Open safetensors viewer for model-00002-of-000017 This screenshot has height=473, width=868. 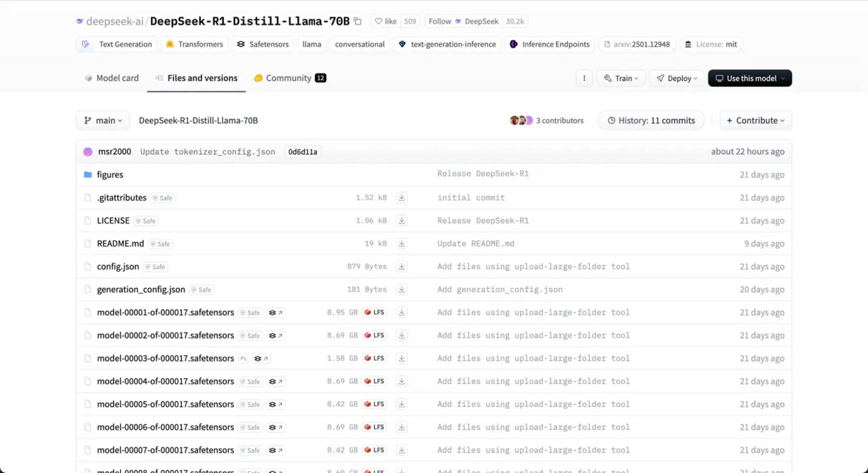[275, 336]
